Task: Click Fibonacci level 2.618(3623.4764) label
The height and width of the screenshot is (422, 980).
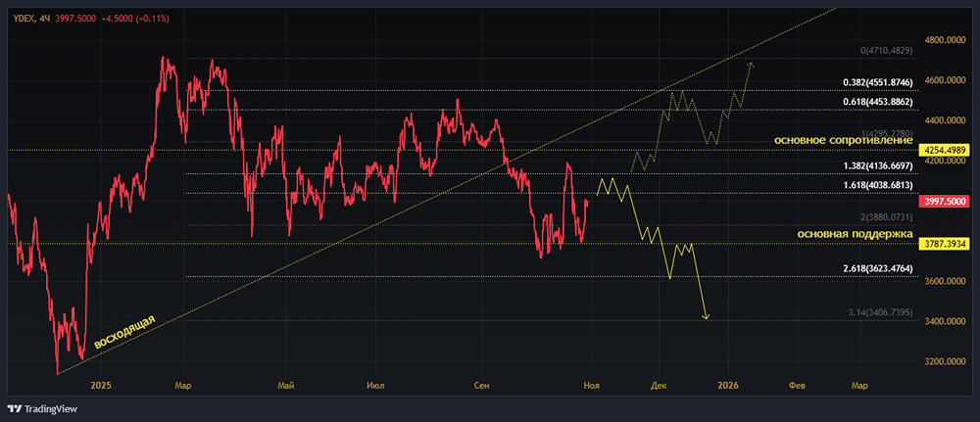Action: coord(878,268)
